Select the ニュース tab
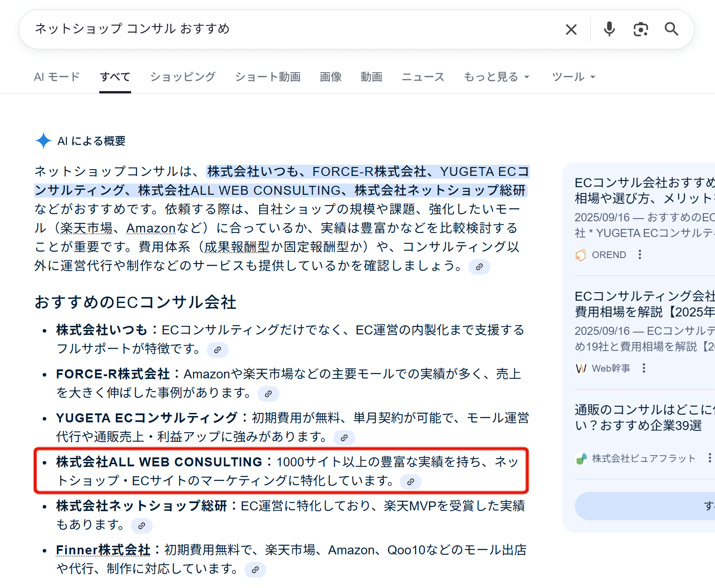715x588 pixels. [x=423, y=77]
